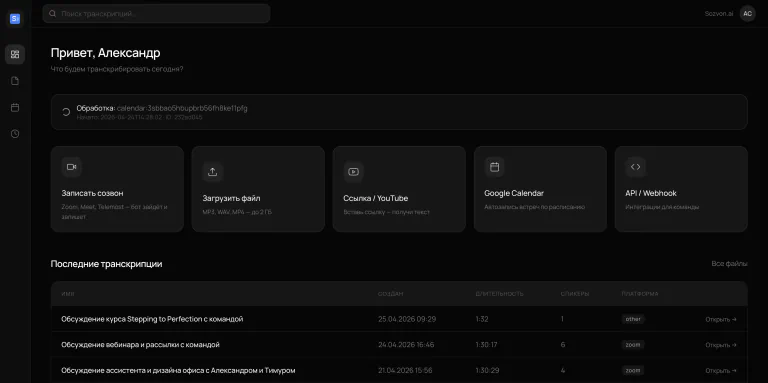Click the Привет, Александр greeting
768x383 pixels.
(105, 53)
